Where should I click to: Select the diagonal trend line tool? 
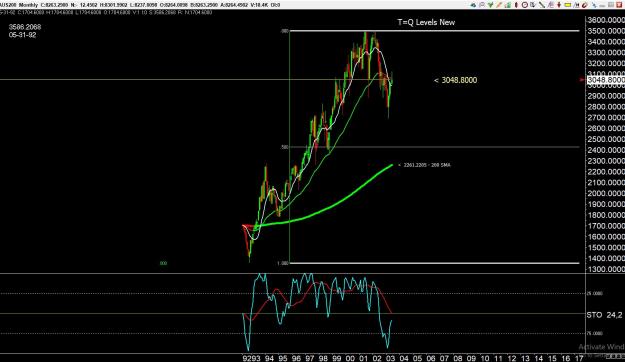click(x=542, y=5)
